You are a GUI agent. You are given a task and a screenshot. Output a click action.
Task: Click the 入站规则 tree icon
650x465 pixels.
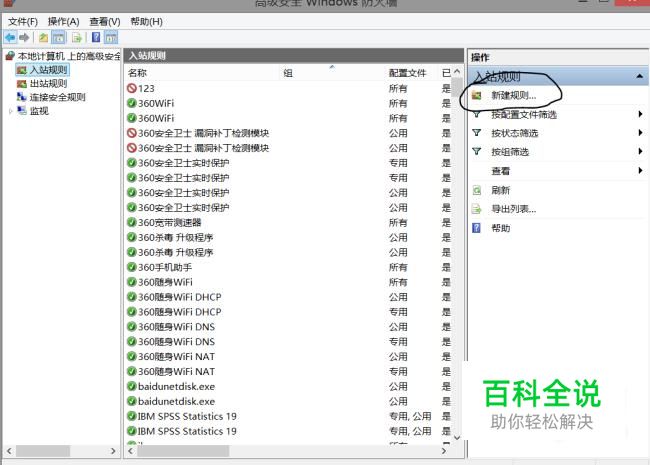(22, 70)
